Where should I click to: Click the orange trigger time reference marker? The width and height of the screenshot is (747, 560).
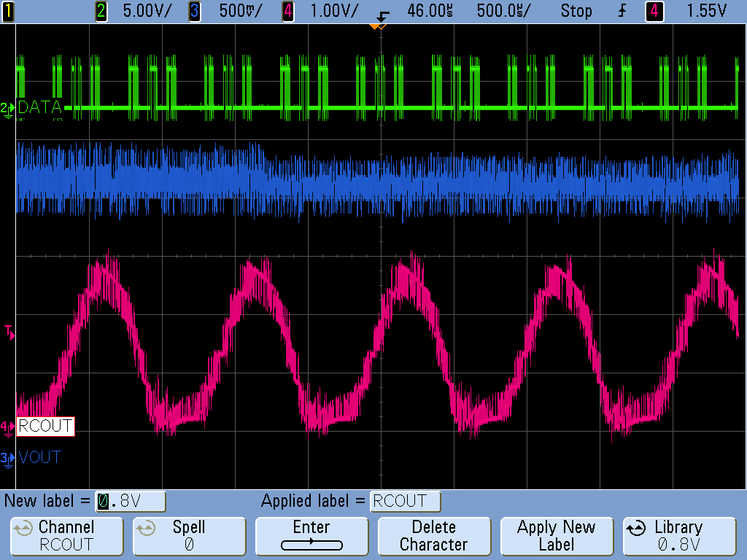pyautogui.click(x=376, y=27)
